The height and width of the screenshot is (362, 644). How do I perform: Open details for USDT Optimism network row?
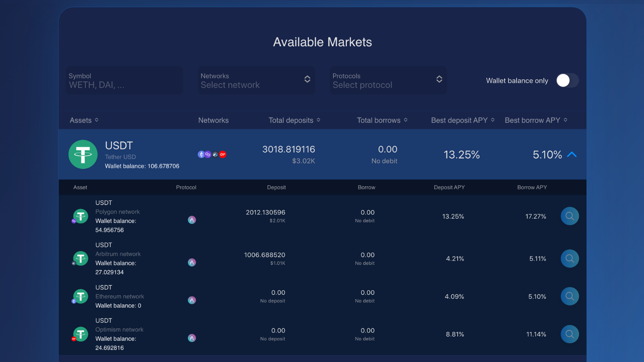click(x=570, y=334)
